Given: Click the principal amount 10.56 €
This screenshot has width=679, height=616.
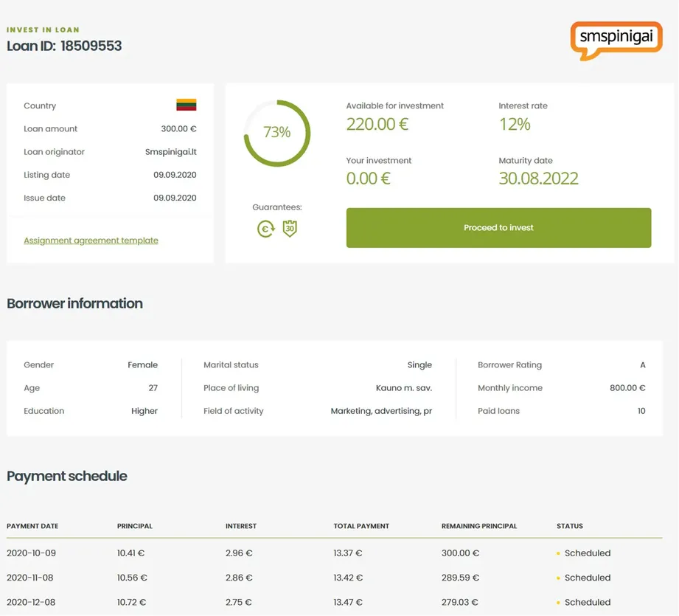Looking at the screenshot, I should [132, 578].
